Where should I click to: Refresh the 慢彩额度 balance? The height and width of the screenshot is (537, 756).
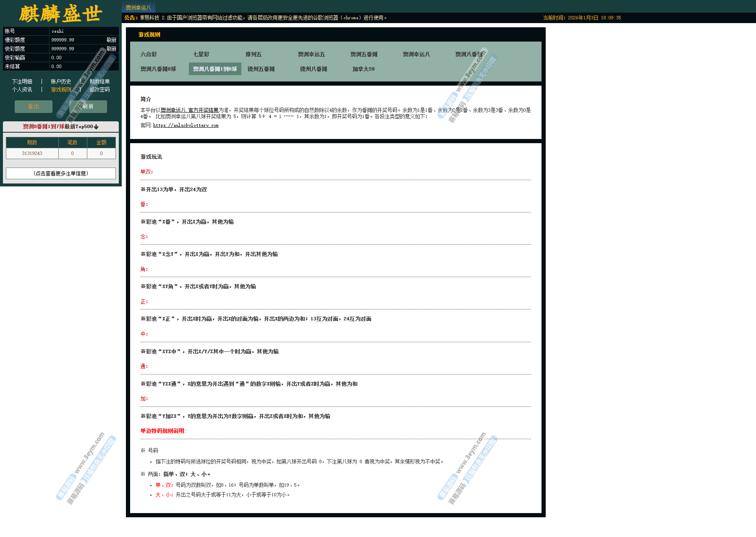tap(111, 40)
